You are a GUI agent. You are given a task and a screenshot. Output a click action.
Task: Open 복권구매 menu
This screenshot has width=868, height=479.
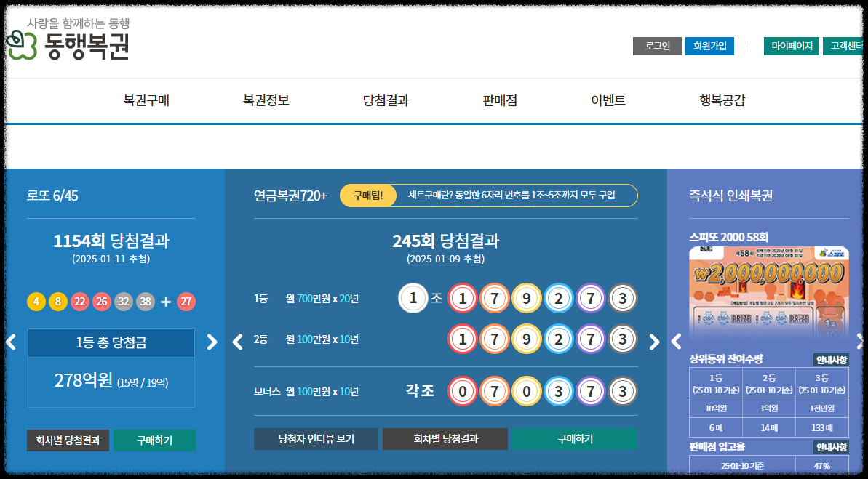146,100
